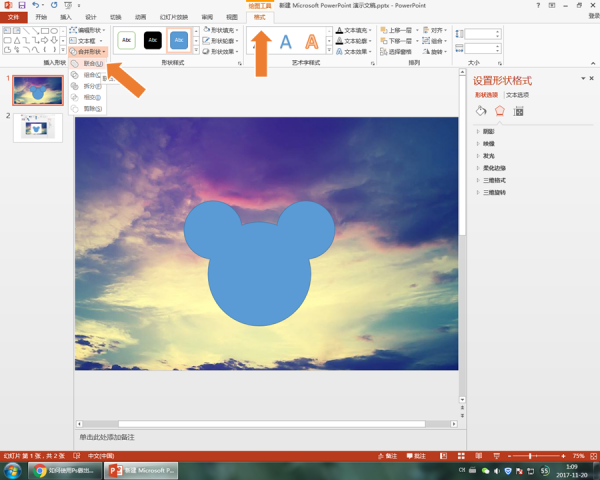Screen dimensions: 600x480
Task: Switch to Slide Sorter view
Action: pos(461,456)
